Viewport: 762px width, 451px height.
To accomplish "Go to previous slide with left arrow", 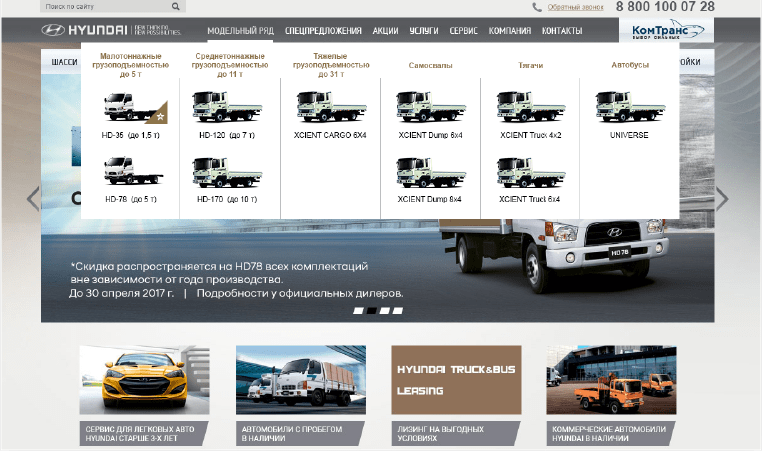I will [x=32, y=198].
